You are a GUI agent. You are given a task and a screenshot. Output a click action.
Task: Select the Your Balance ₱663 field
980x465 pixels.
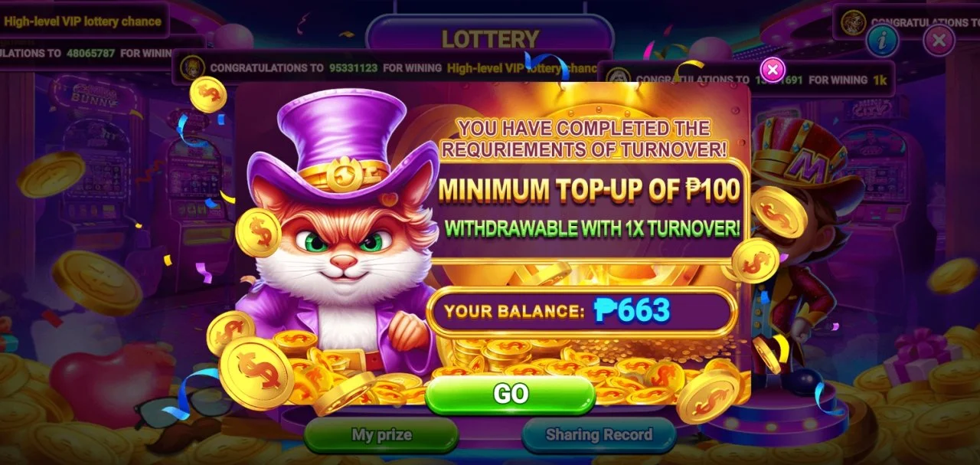pyautogui.click(x=582, y=310)
